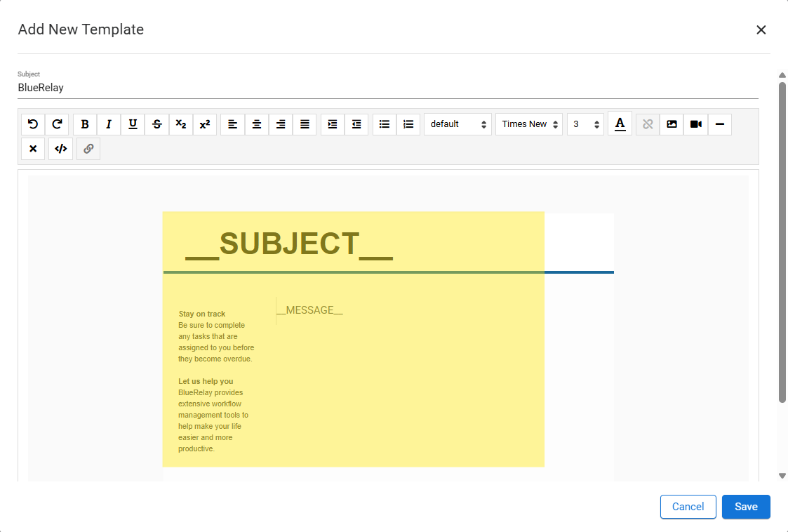
Task: Close the Add New Template dialog
Action: (x=761, y=30)
